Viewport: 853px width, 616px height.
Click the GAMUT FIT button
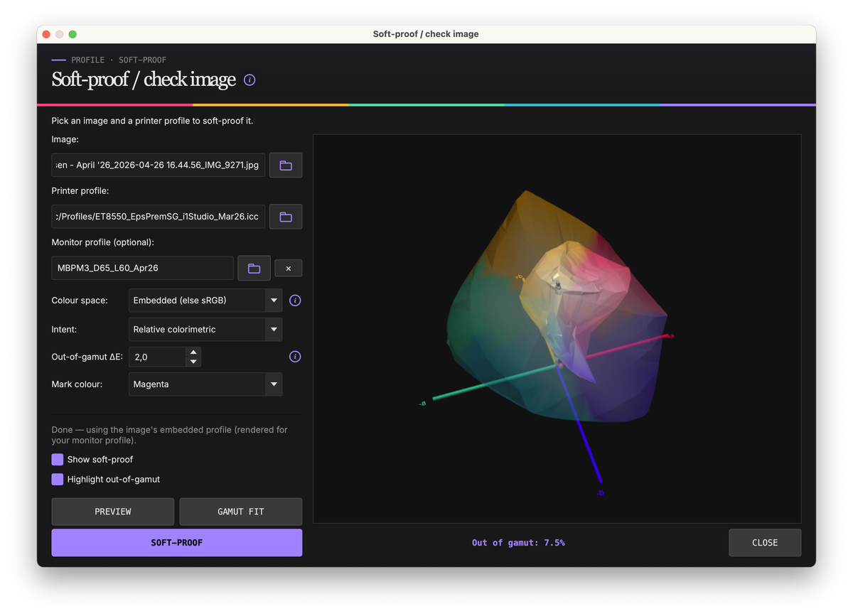(x=241, y=512)
